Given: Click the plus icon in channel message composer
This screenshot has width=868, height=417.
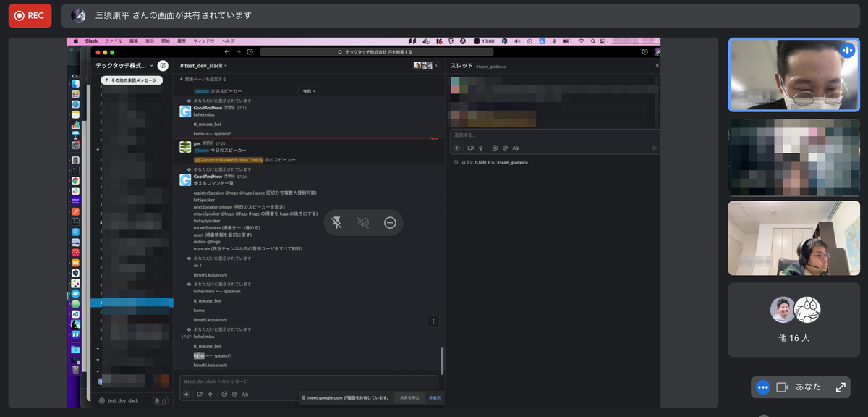Looking at the screenshot, I should pos(186,394).
